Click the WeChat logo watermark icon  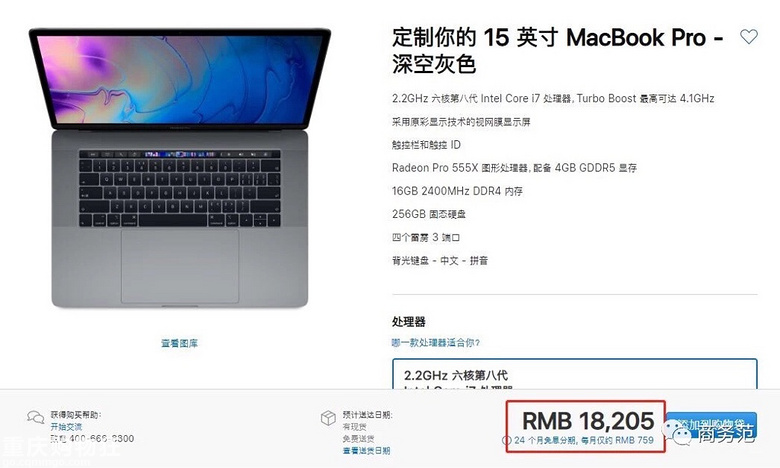pos(677,431)
